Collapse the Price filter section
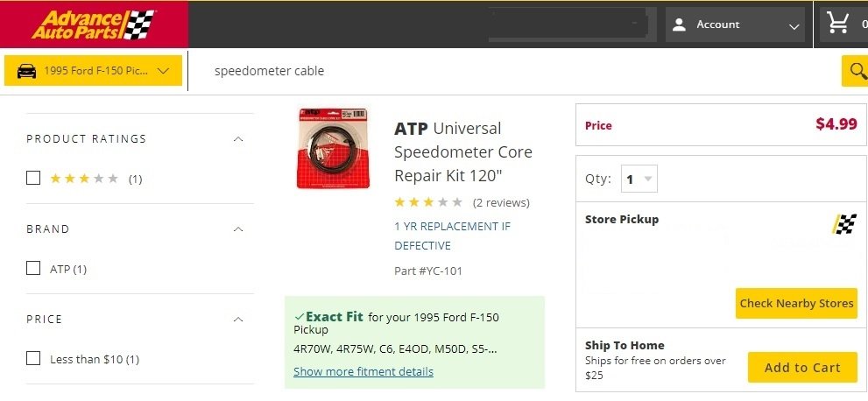The image size is (868, 401). pyautogui.click(x=238, y=320)
